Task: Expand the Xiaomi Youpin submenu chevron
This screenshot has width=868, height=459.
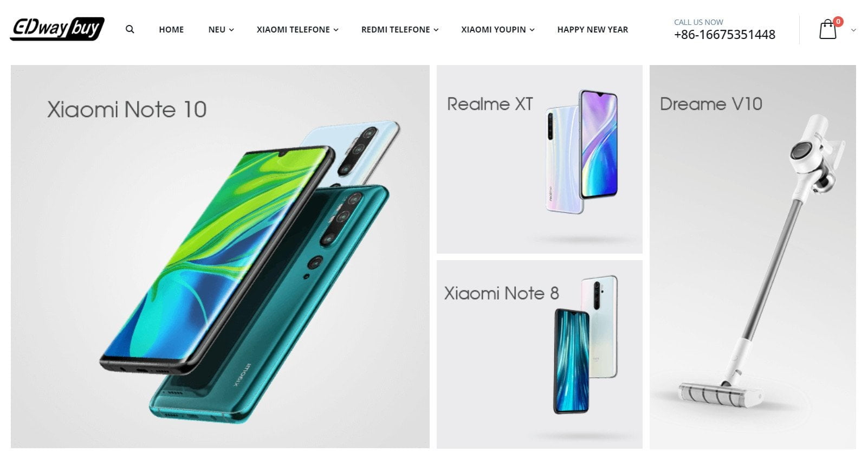Action: click(532, 30)
